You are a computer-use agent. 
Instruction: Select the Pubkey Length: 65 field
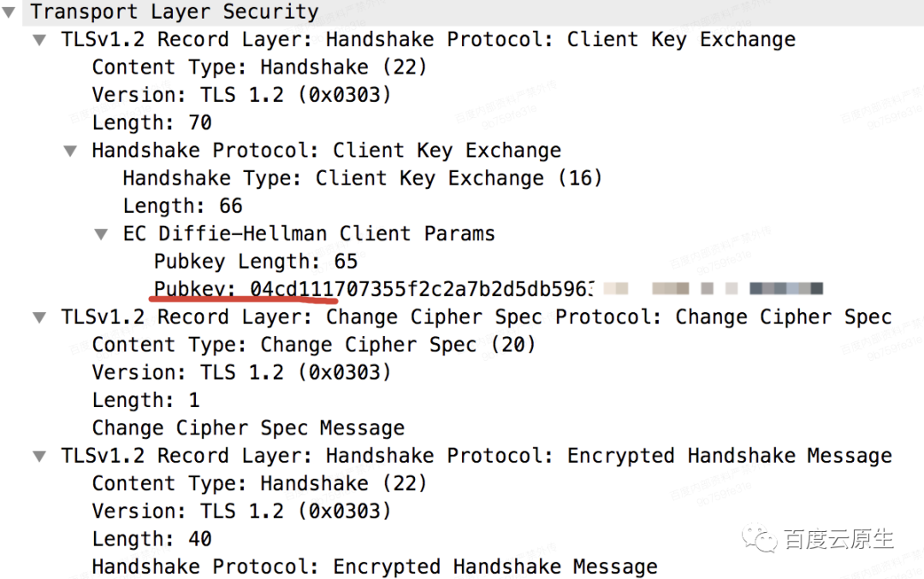coord(256,262)
